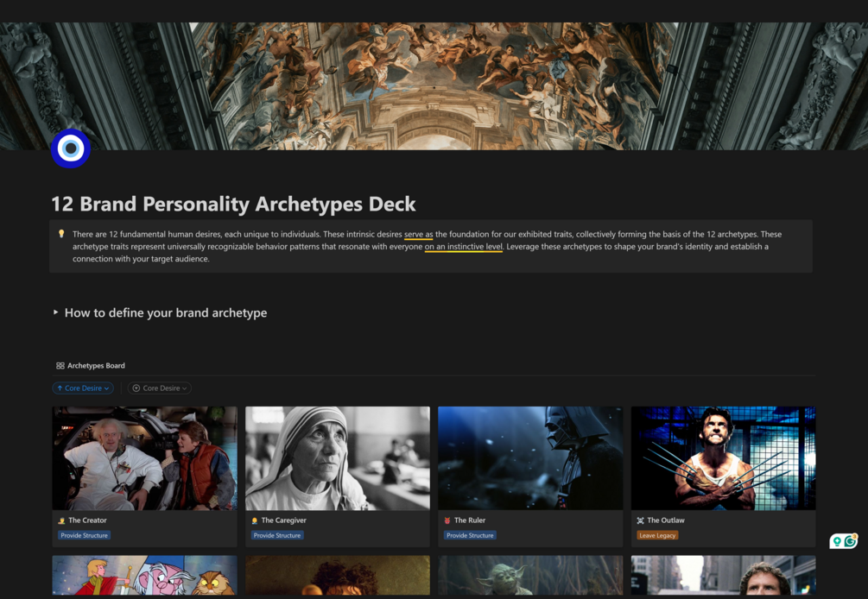Expand 'How to define your brand archetype' toggle
The width and height of the screenshot is (868, 599).
[55, 312]
